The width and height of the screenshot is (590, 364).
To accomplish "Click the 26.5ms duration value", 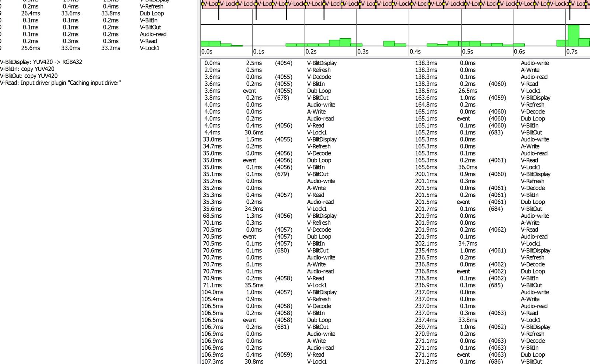I will pos(468,91).
